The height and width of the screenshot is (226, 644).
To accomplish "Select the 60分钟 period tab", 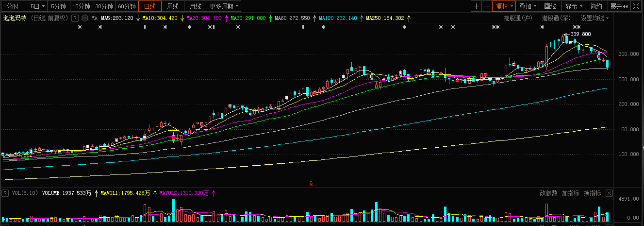I will click(x=127, y=6).
